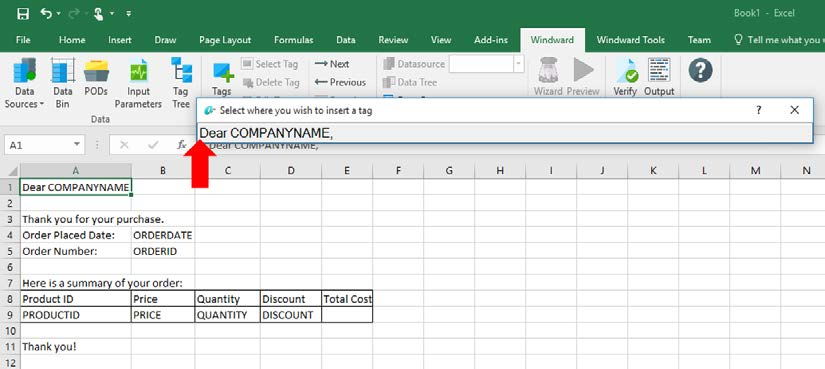
Task: Click the Data Tree button
Action: pyautogui.click(x=410, y=83)
